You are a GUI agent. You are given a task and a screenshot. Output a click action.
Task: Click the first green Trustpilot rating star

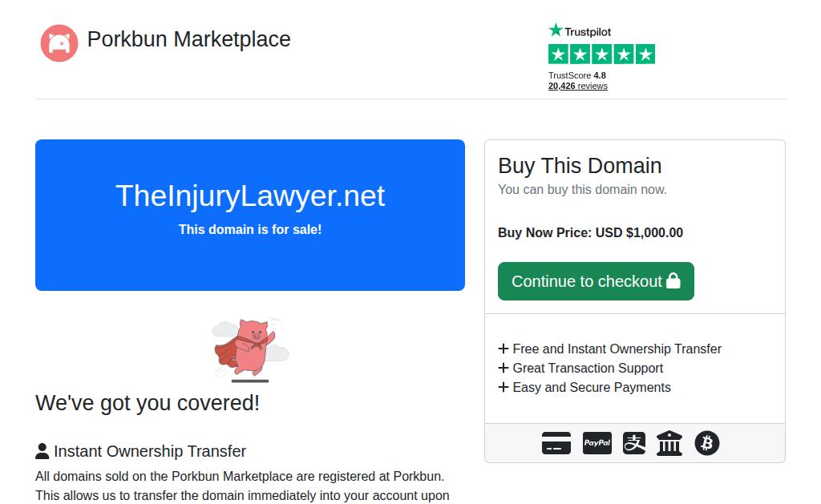point(558,54)
